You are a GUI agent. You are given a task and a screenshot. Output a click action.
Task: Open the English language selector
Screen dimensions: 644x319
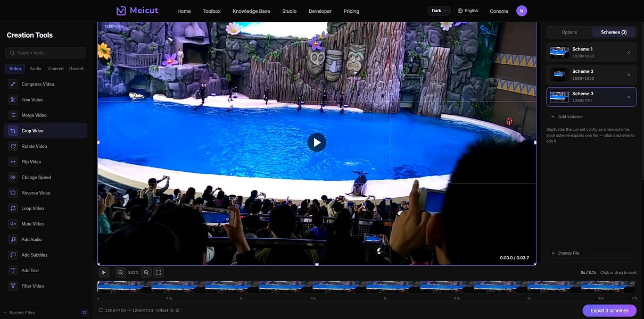pyautogui.click(x=468, y=11)
